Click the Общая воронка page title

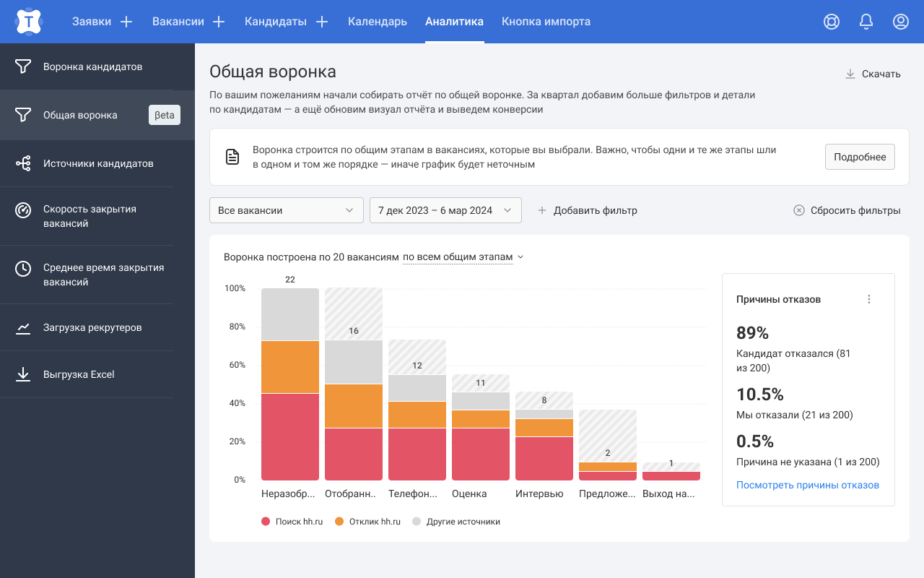click(273, 72)
